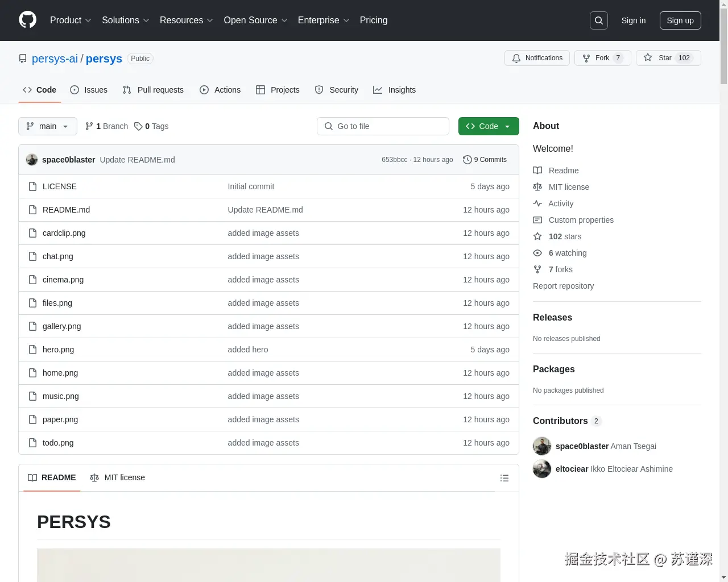Click the file icon beside cinema.png
The height and width of the screenshot is (582, 728).
(x=32, y=280)
